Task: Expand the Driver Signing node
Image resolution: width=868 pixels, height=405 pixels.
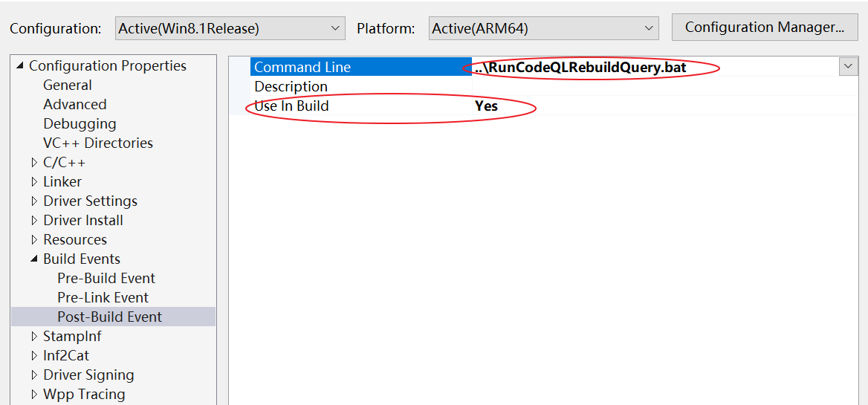Action: (x=34, y=375)
